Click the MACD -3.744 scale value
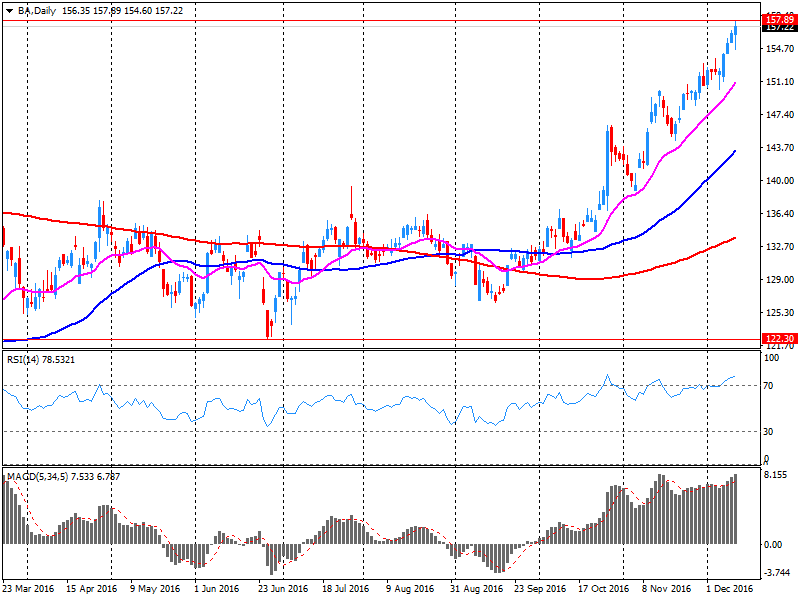This screenshot has height=600, width=800. (x=778, y=572)
